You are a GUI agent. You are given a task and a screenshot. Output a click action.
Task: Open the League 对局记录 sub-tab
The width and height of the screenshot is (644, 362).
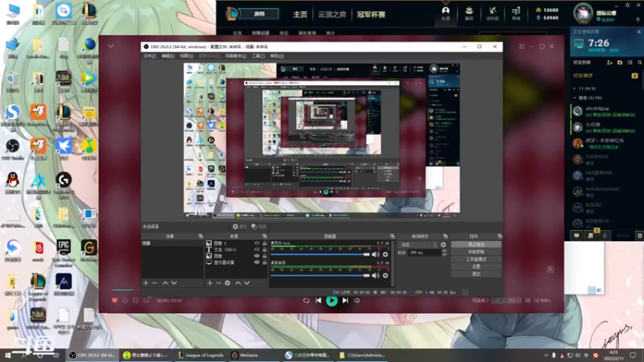pyautogui.click(x=260, y=33)
